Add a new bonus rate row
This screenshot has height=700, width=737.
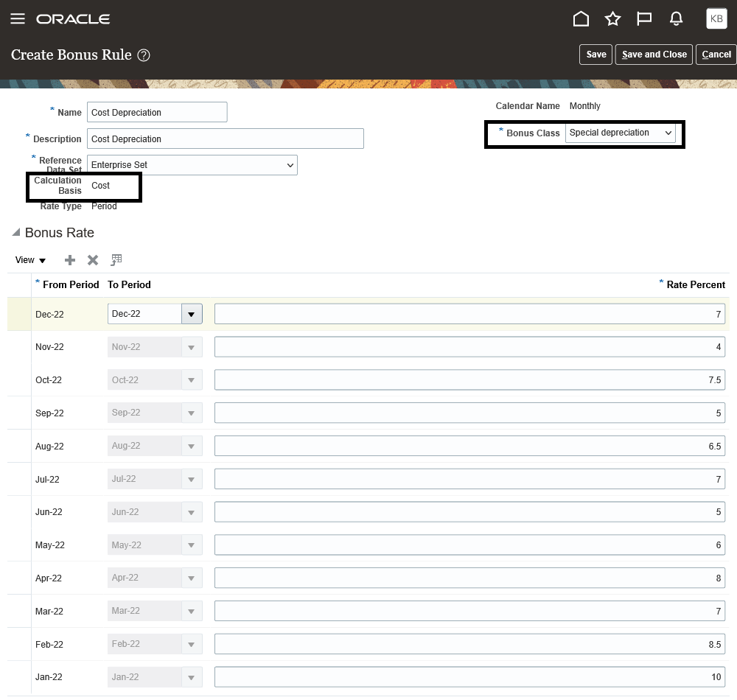(x=70, y=260)
